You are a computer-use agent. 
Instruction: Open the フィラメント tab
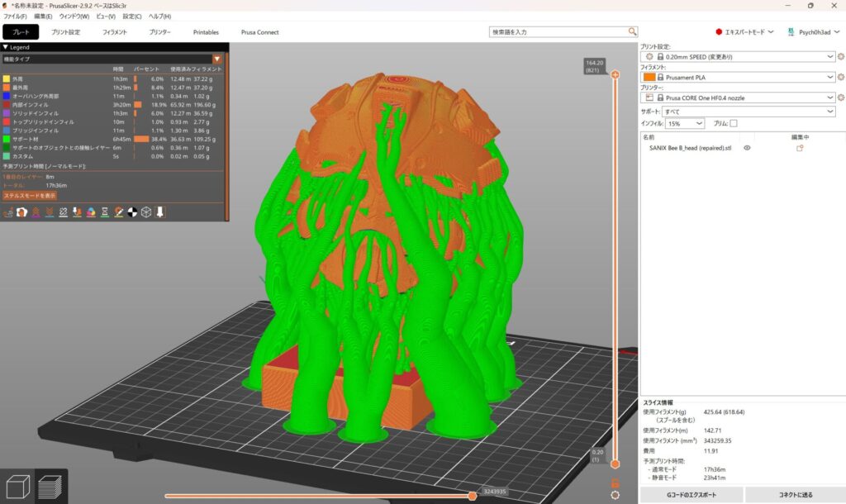(115, 32)
